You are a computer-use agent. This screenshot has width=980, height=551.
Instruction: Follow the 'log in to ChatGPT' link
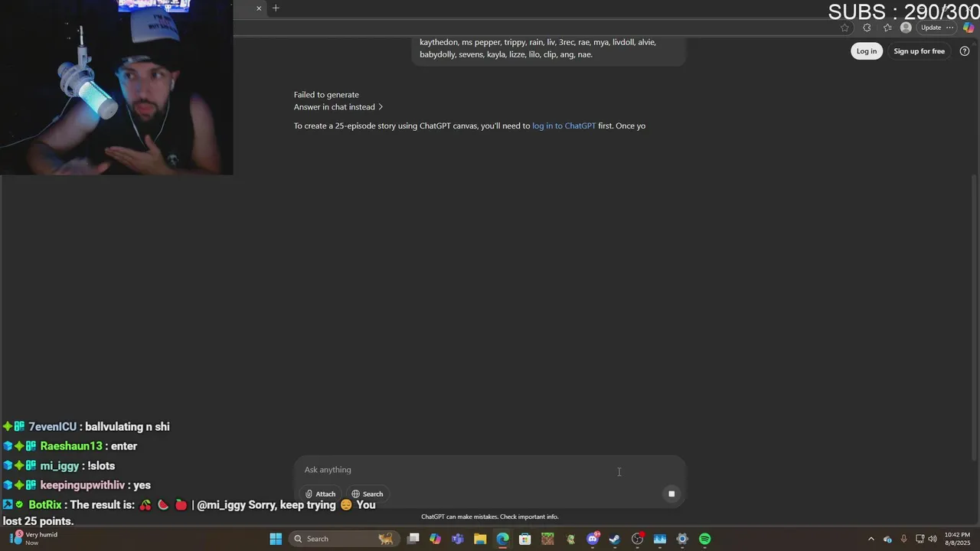tap(563, 126)
